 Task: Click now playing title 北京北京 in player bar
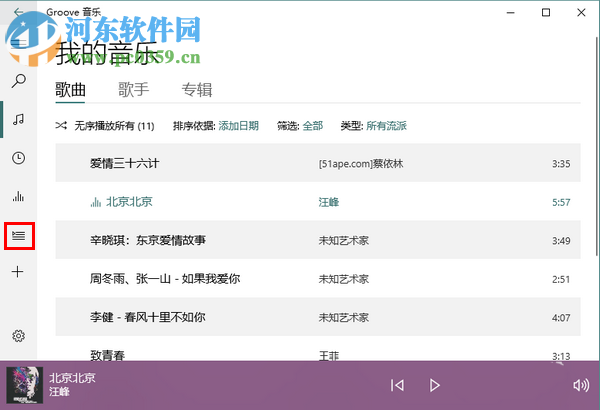click(72, 378)
